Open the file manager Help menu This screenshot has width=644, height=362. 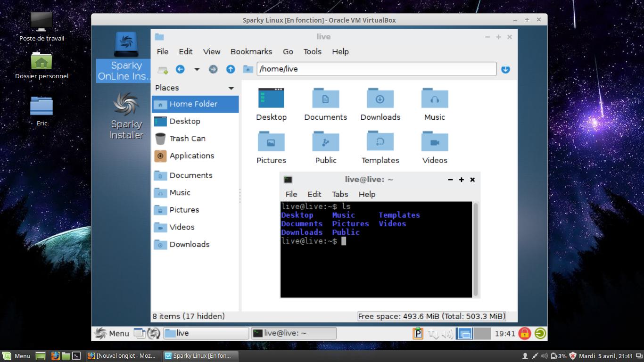pos(340,51)
